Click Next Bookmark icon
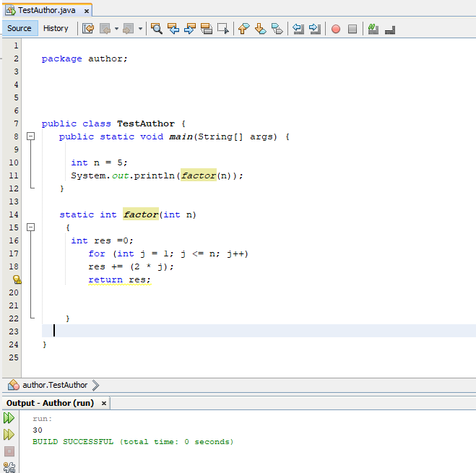Screen dimensions: 476x473 coord(261,29)
